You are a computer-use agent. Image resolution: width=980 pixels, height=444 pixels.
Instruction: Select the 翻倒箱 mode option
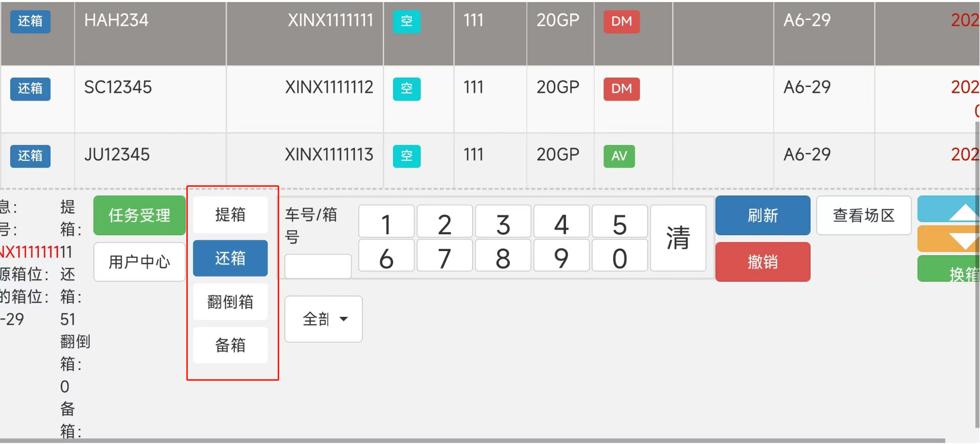[x=230, y=302]
